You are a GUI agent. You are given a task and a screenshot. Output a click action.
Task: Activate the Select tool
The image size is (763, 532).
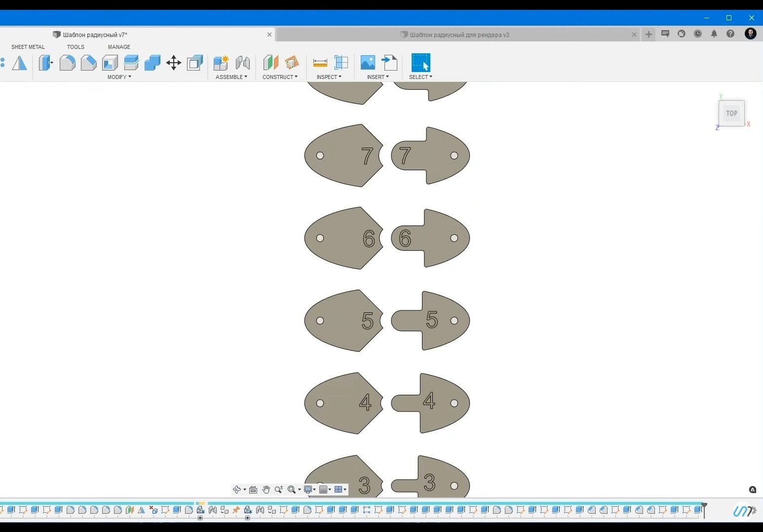pyautogui.click(x=421, y=63)
